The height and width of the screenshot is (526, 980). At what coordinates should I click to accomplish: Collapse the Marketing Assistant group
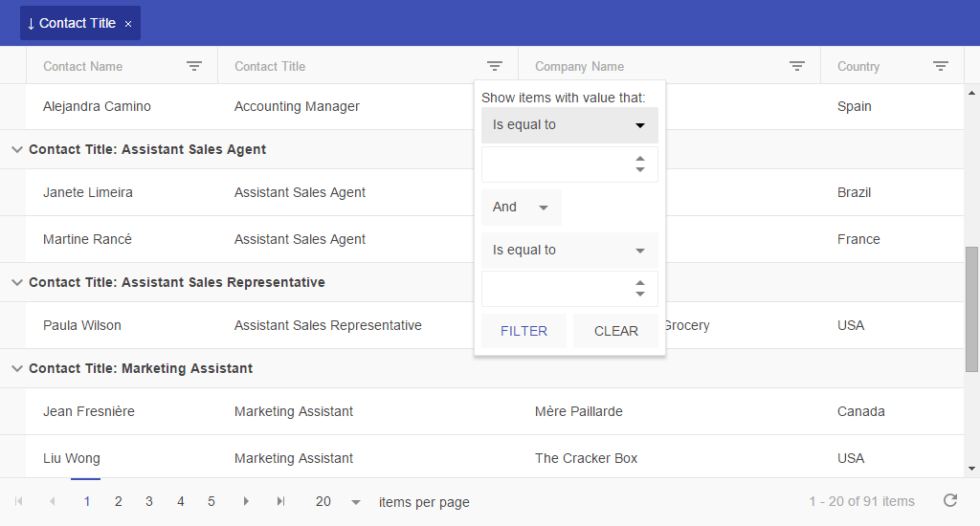tap(17, 368)
